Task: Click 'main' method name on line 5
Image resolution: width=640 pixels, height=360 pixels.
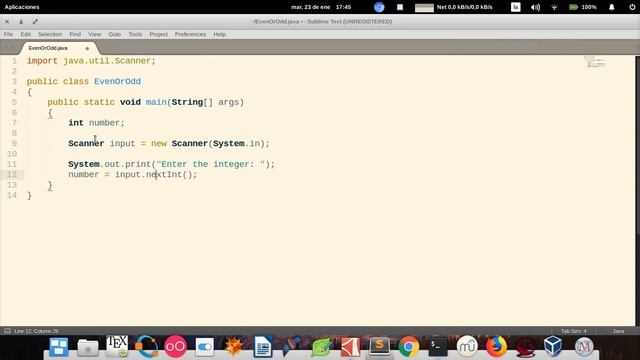Action: click(x=156, y=102)
